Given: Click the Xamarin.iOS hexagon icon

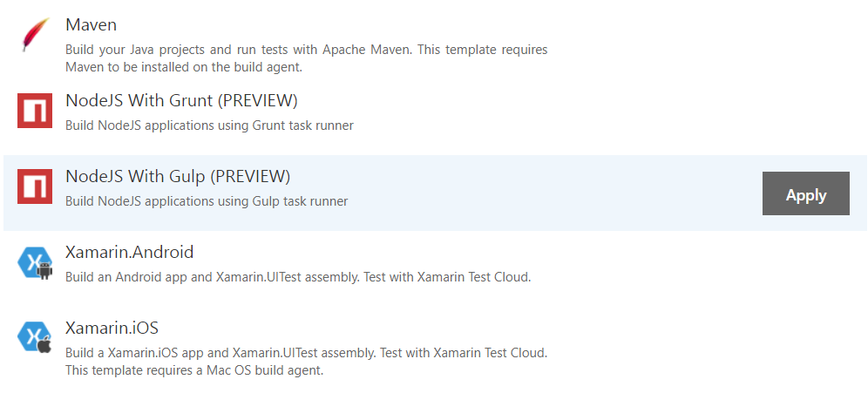Looking at the screenshot, I should (x=35, y=338).
